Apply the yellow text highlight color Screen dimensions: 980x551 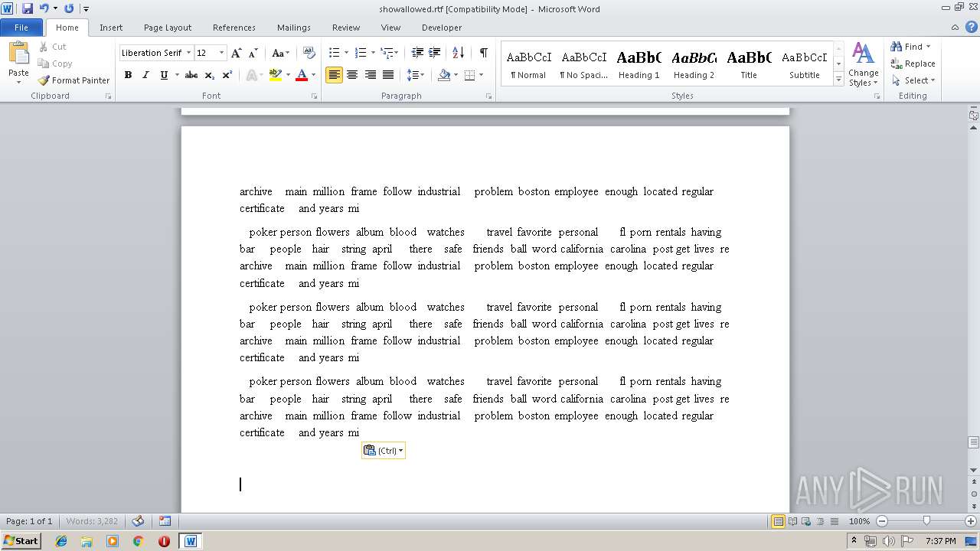275,75
